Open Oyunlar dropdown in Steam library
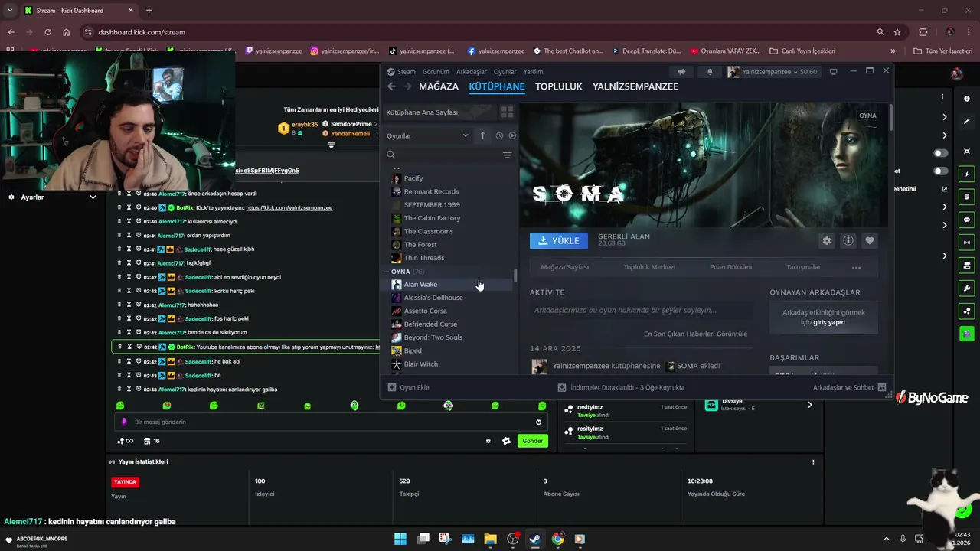 427,135
